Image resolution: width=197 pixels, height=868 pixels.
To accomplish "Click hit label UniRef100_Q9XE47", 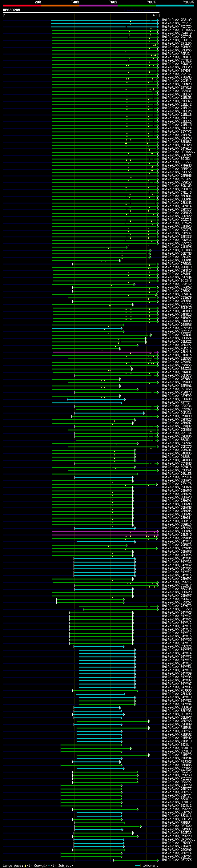I will pyautogui.click(x=177, y=81).
